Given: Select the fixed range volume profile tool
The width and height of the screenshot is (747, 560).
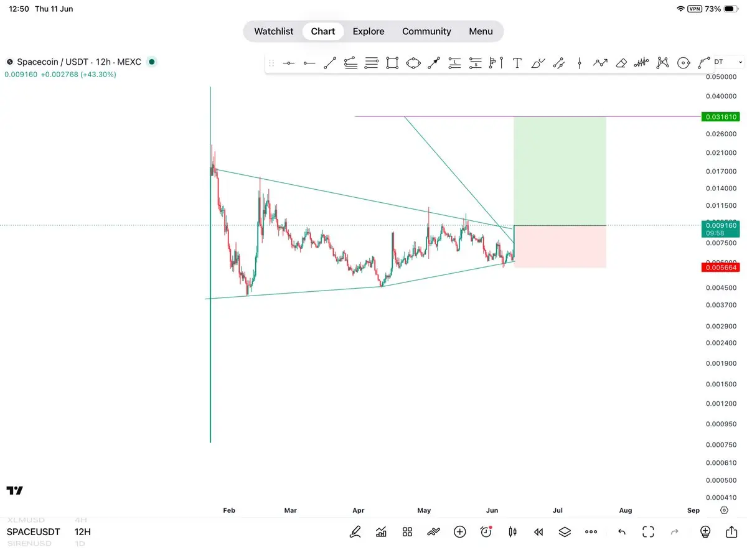Looking at the screenshot, I should click(x=496, y=63).
